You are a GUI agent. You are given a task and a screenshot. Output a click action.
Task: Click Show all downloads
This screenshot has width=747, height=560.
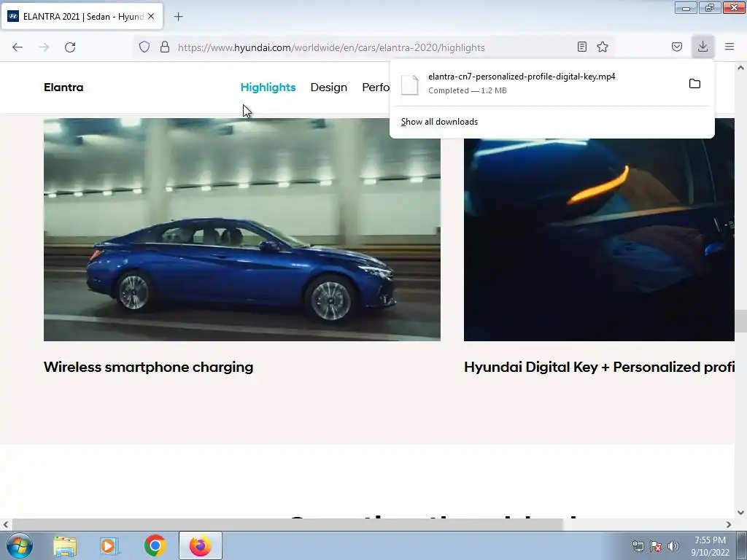pyautogui.click(x=439, y=122)
